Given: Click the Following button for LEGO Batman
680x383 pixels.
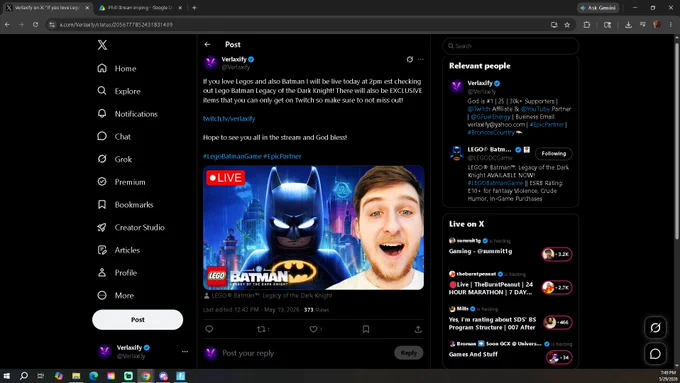Looking at the screenshot, I should tap(553, 154).
